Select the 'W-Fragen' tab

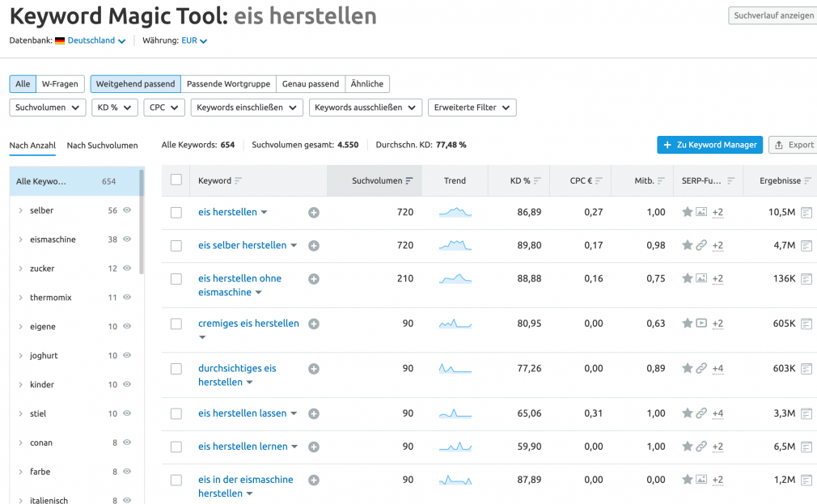coord(60,84)
